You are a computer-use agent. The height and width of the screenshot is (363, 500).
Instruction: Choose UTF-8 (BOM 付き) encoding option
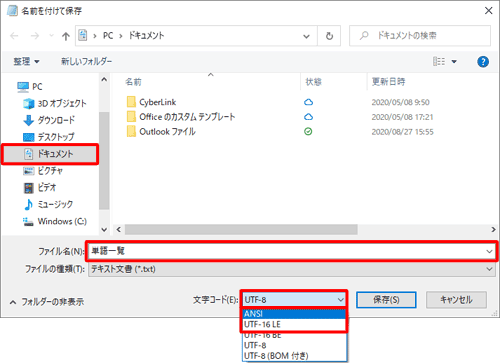[294, 356]
